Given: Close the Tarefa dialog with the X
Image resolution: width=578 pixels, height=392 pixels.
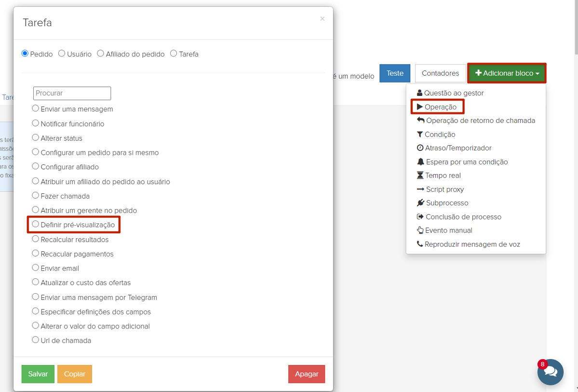Looking at the screenshot, I should [x=322, y=19].
